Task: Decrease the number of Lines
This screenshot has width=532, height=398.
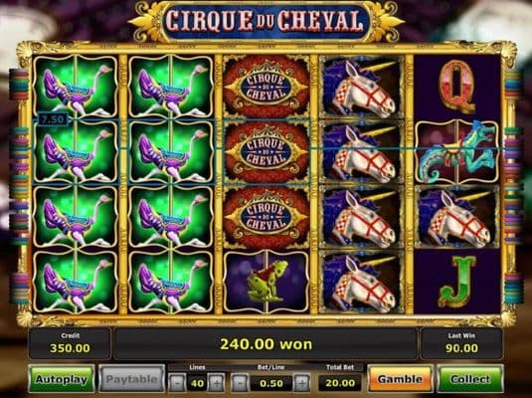Action: pos(177,383)
